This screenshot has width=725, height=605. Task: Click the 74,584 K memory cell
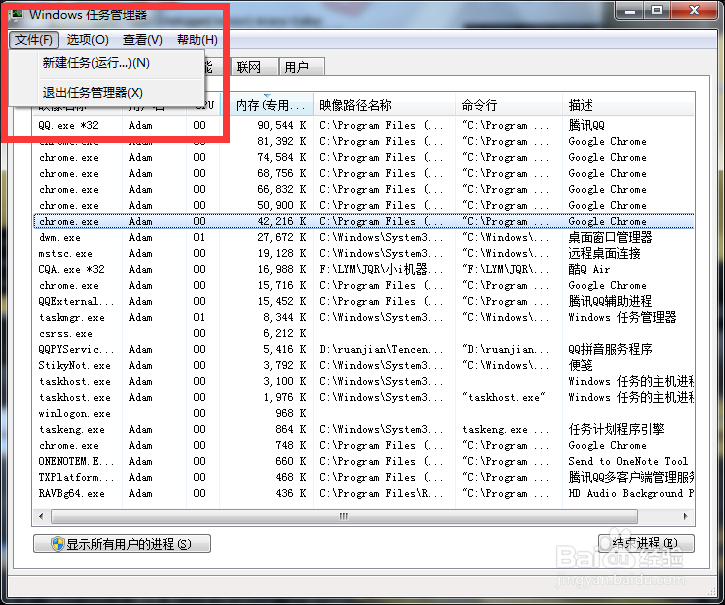282,158
